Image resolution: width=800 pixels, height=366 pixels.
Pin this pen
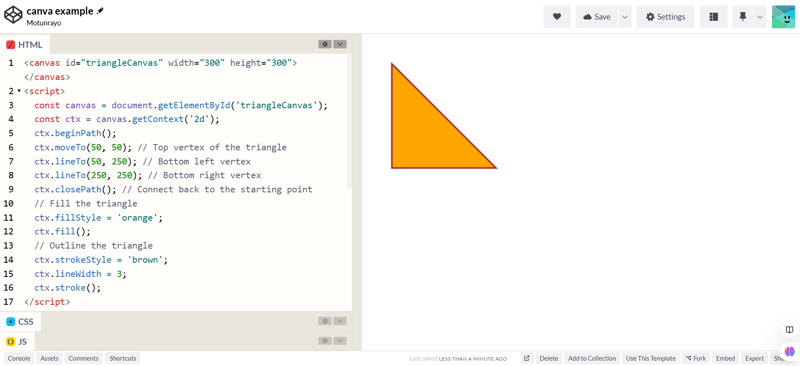[x=742, y=17]
